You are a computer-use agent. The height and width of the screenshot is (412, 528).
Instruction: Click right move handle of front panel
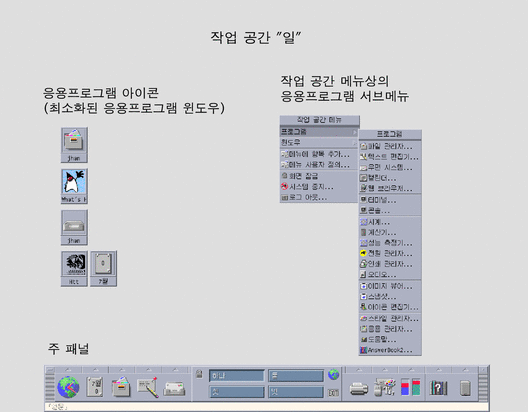(x=483, y=387)
